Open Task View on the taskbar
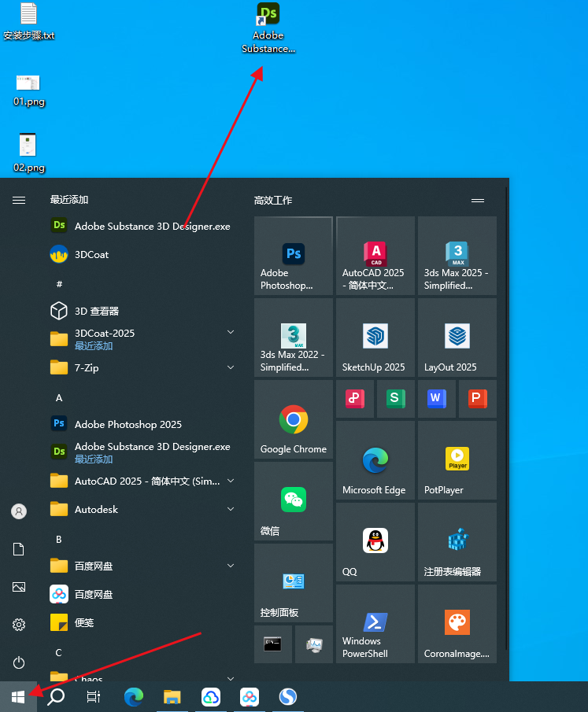Image resolution: width=588 pixels, height=712 pixels. click(x=94, y=696)
